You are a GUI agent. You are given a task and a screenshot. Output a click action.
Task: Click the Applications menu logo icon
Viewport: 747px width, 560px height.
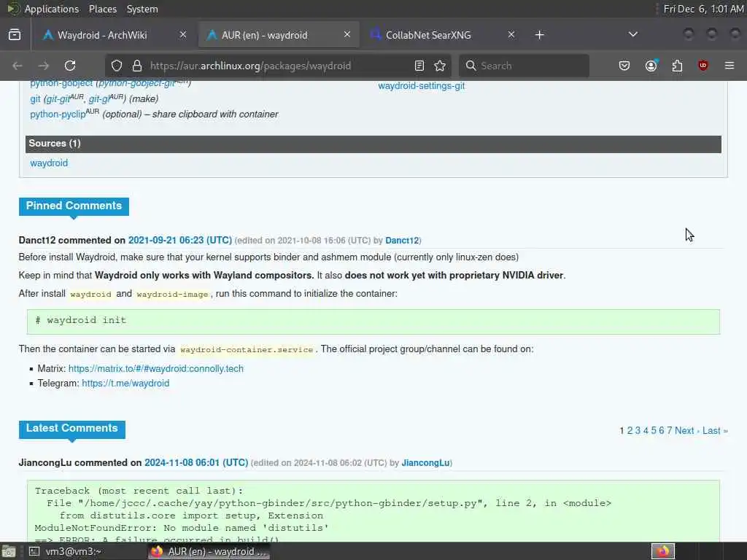(13, 9)
